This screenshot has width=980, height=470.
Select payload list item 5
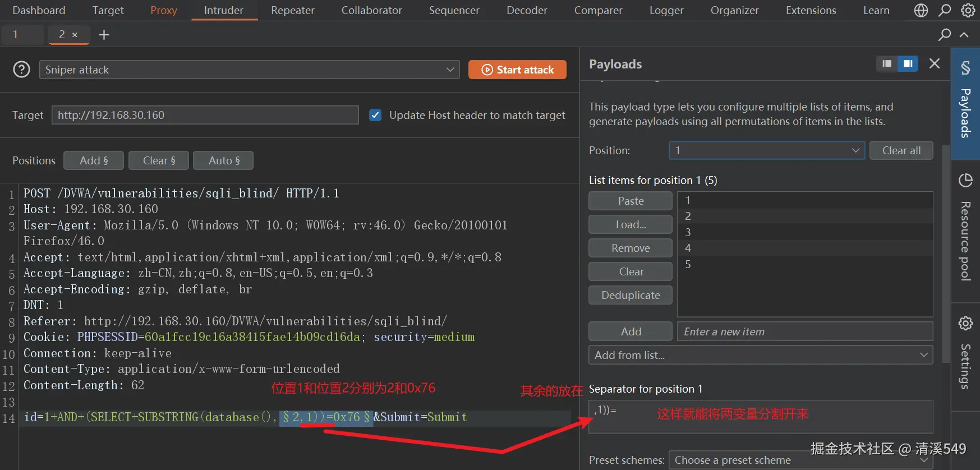[805, 264]
